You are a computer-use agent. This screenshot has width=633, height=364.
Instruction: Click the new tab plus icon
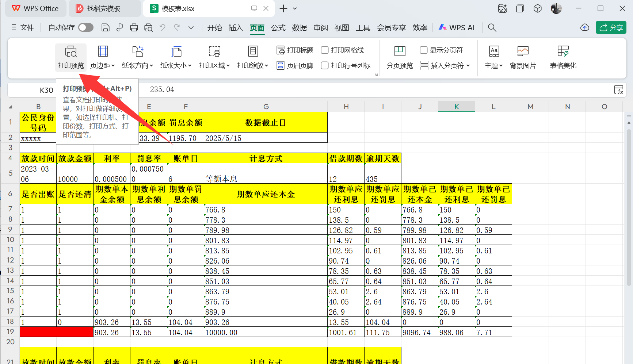[283, 8]
